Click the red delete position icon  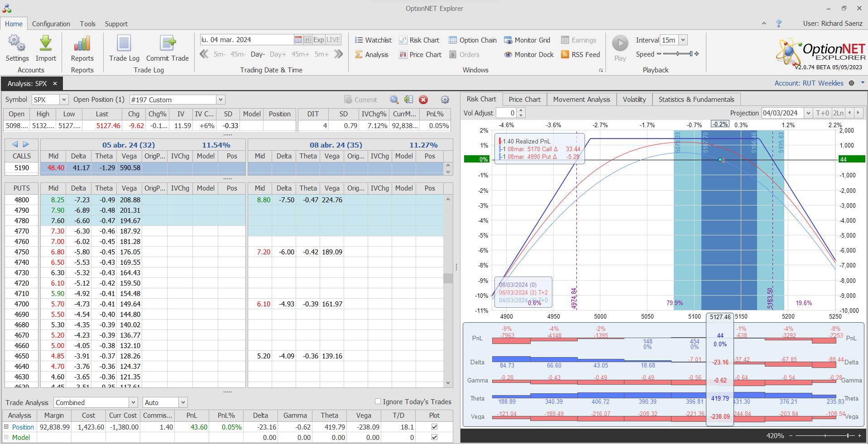pyautogui.click(x=423, y=100)
